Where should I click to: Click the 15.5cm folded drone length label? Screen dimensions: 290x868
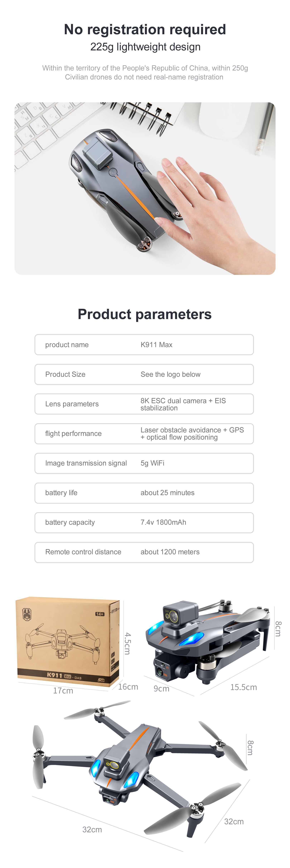(x=244, y=687)
